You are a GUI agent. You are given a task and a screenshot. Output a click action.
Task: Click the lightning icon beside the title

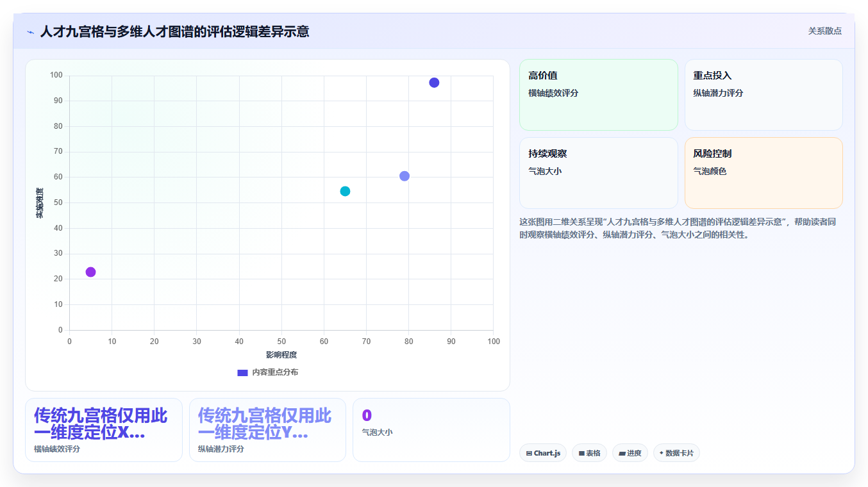coord(30,31)
